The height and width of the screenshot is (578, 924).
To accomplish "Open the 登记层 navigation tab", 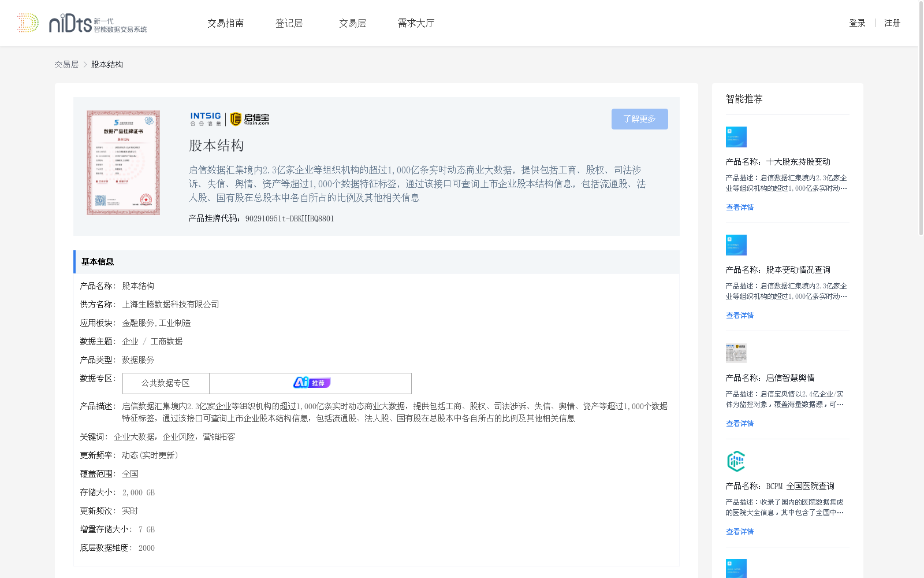I will (x=289, y=23).
